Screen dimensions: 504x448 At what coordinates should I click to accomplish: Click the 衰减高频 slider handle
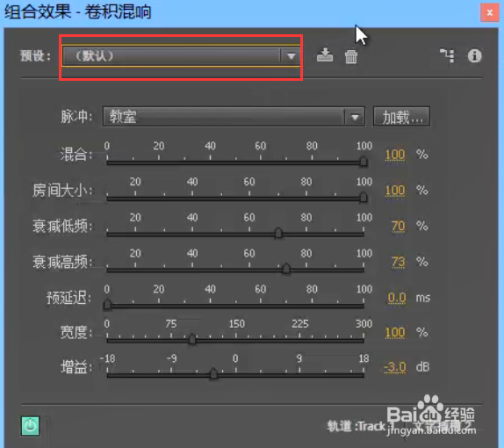tap(286, 268)
